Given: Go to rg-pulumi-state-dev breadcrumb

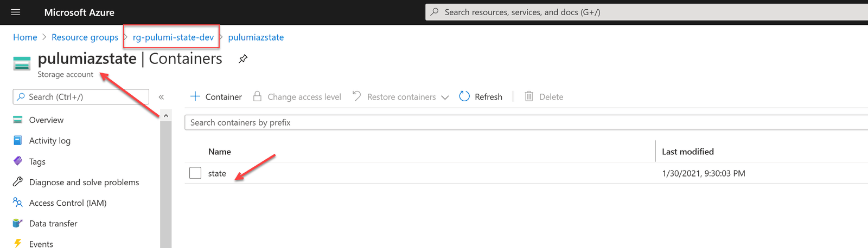Looking at the screenshot, I should click(x=173, y=37).
